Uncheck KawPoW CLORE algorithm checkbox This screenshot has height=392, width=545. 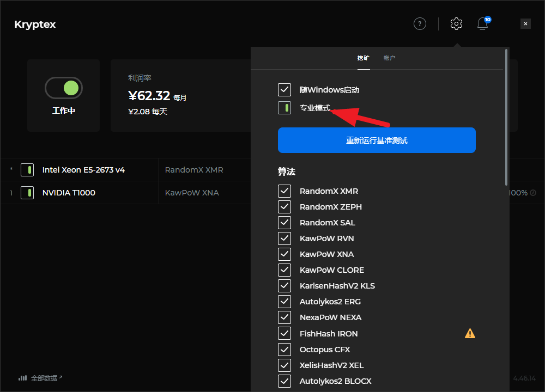tap(284, 270)
